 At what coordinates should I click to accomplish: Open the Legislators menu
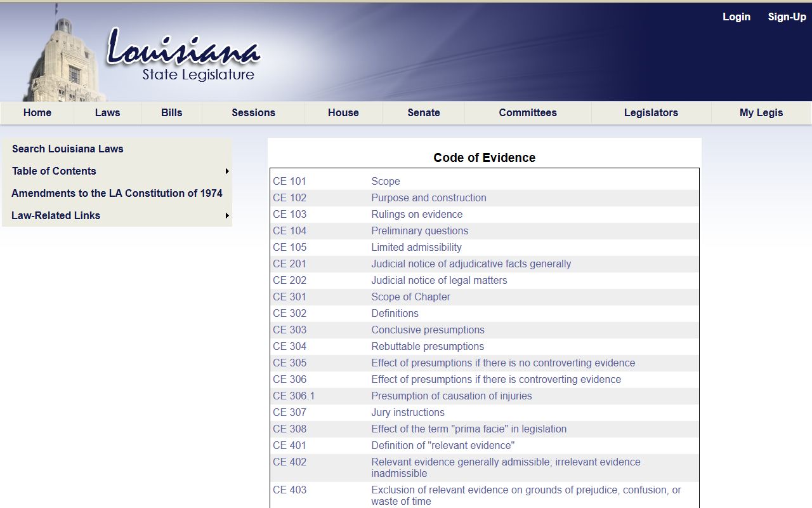[651, 112]
